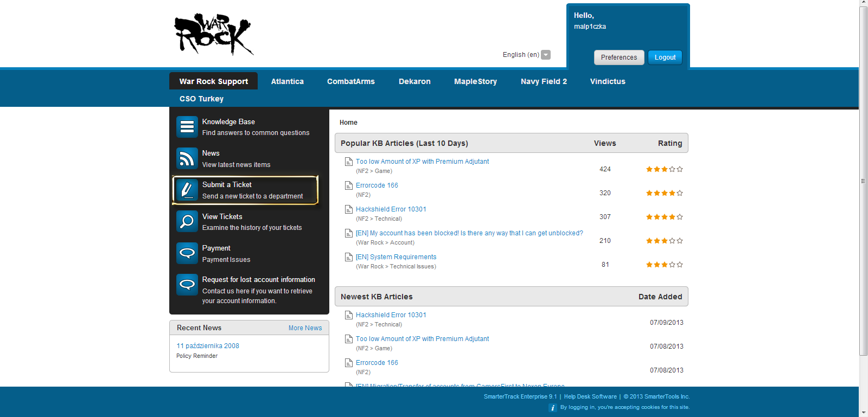Click the SmarterTrack Enterprise 9.1 footer link
The width and height of the screenshot is (868, 417).
(x=520, y=397)
